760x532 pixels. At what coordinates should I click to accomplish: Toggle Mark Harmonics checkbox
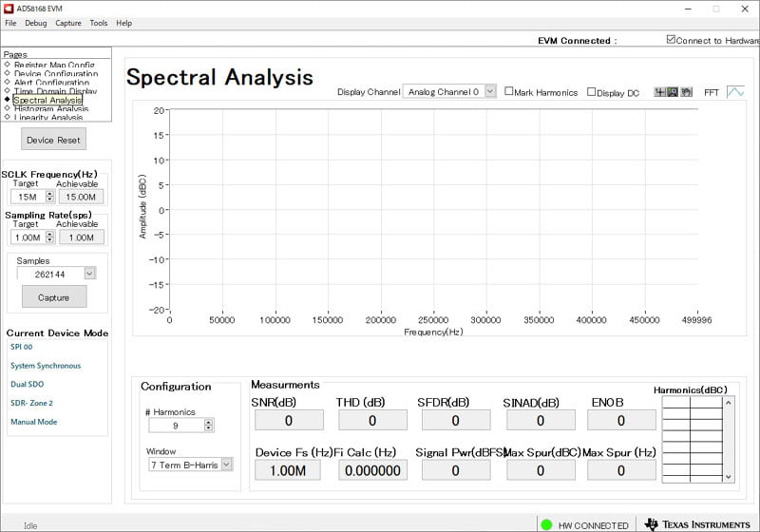coord(508,91)
